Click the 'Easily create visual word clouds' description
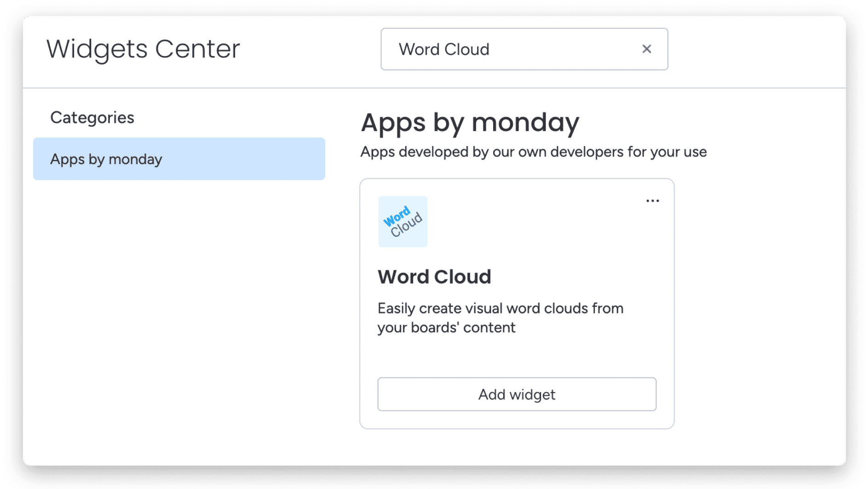 [500, 318]
